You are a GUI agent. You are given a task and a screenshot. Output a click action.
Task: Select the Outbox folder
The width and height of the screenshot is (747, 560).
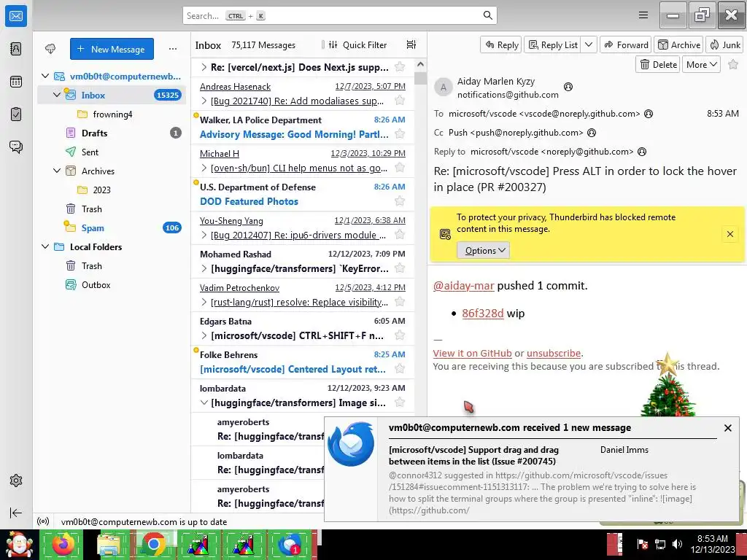pos(112,285)
